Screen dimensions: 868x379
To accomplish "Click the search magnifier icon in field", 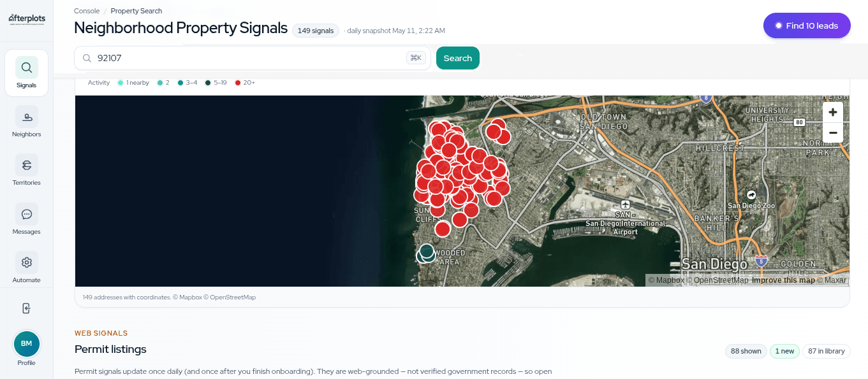I will point(87,58).
